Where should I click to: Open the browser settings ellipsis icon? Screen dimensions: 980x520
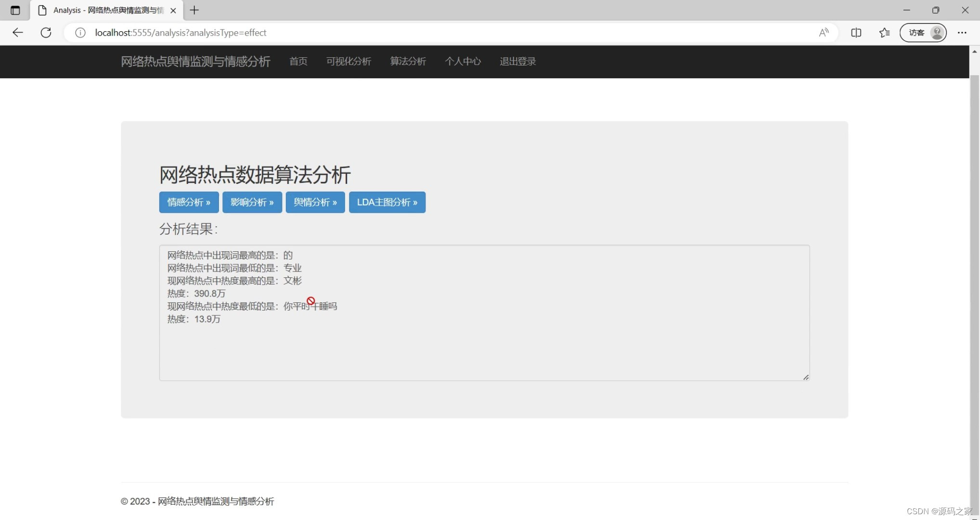962,32
